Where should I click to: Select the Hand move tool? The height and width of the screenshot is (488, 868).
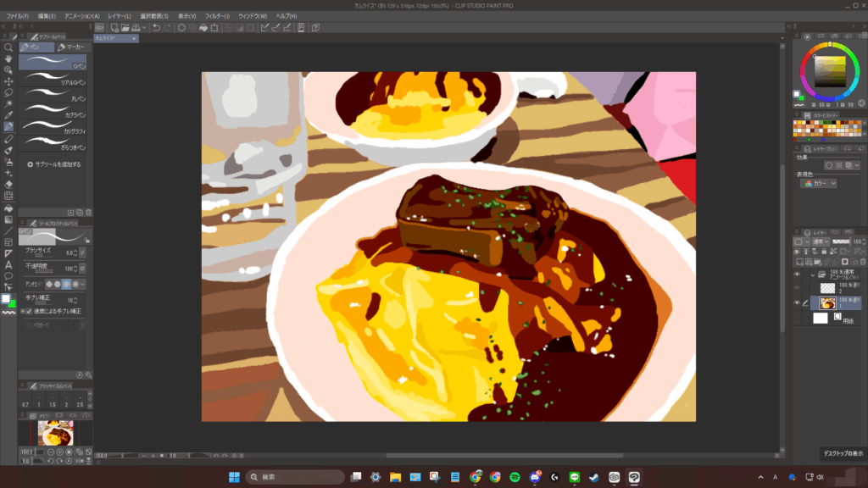(x=8, y=58)
